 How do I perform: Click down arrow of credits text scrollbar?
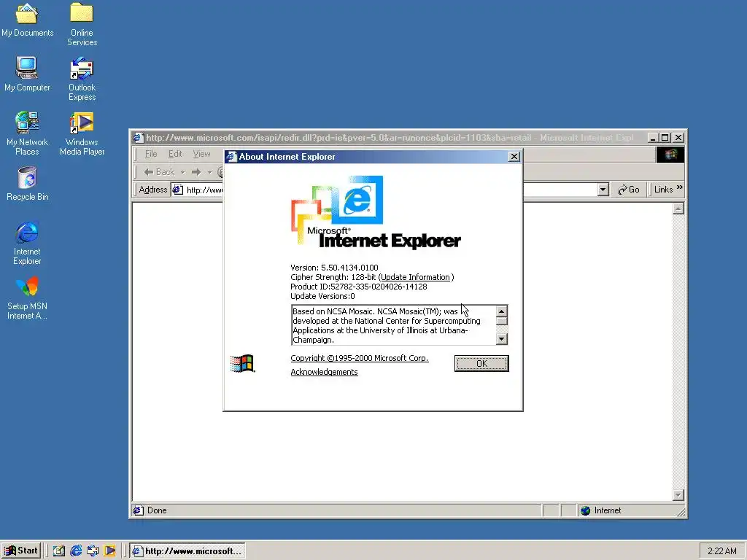501,339
